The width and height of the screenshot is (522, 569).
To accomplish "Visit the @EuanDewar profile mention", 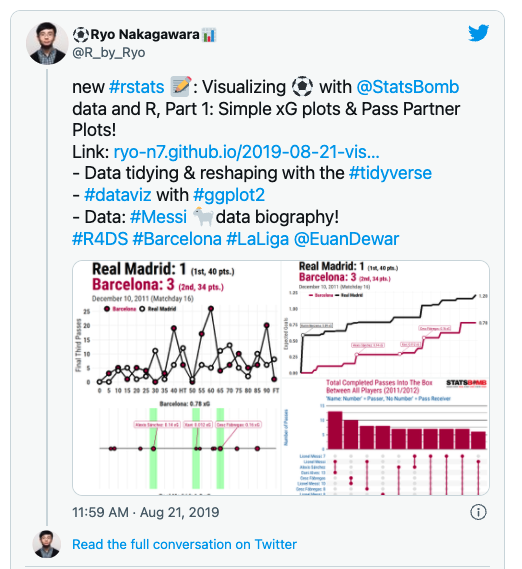I will click(x=346, y=239).
